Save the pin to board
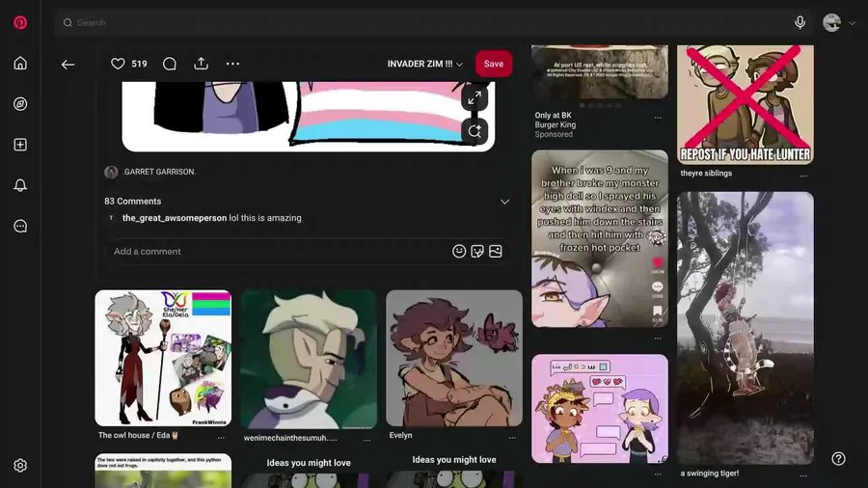Viewport: 868px width, 488px height. [x=493, y=64]
